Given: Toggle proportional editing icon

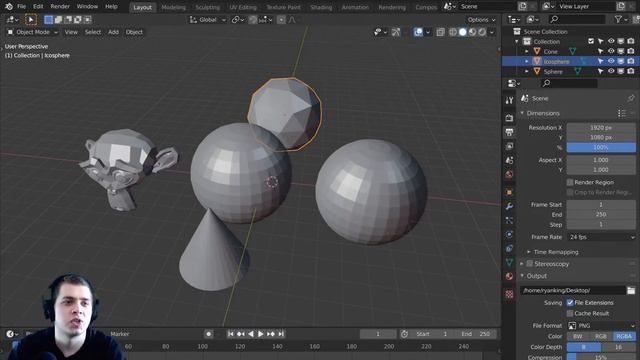Looking at the screenshot, I should (281, 20).
